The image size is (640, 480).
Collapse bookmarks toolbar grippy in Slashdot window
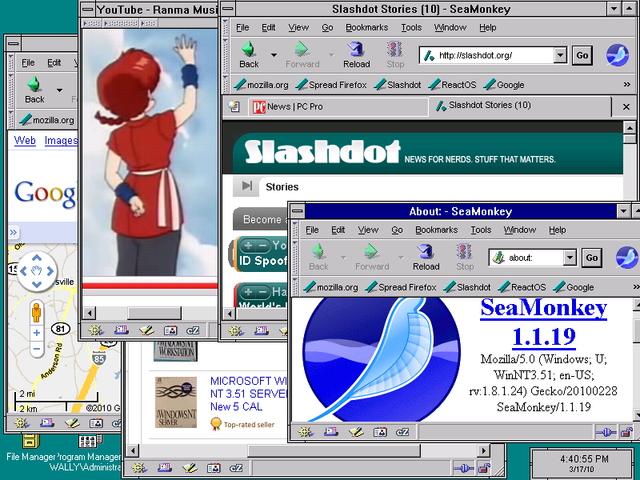225,84
